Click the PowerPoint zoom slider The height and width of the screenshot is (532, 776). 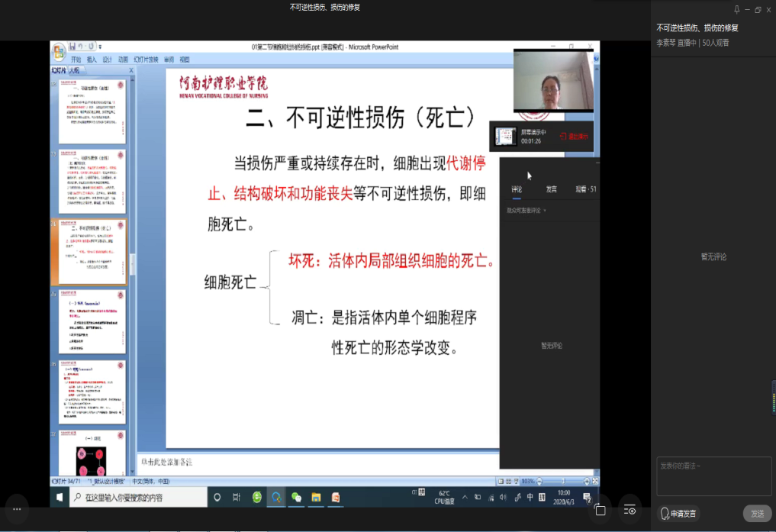(562, 482)
